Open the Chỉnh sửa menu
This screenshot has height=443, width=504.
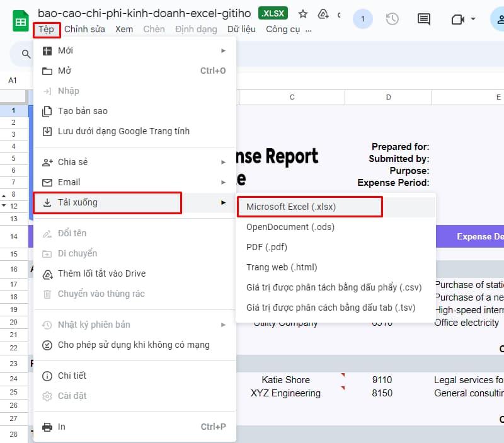tap(85, 29)
